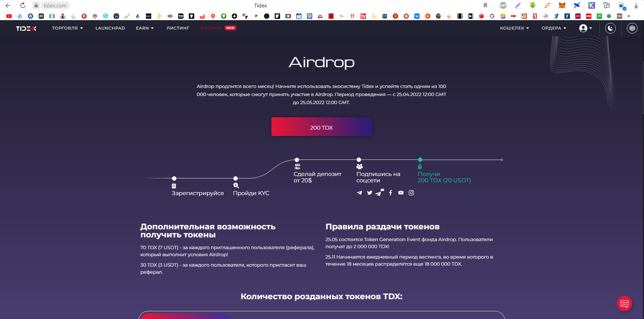The image size is (644, 319).
Task: Click the Airdrop page title
Action: pos(322,62)
